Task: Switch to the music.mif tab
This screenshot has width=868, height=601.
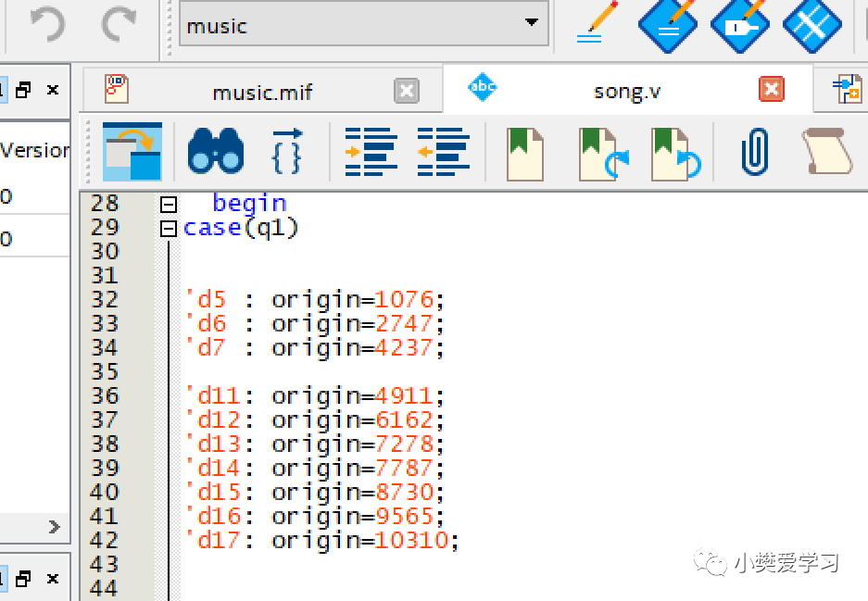Action: pos(262,92)
